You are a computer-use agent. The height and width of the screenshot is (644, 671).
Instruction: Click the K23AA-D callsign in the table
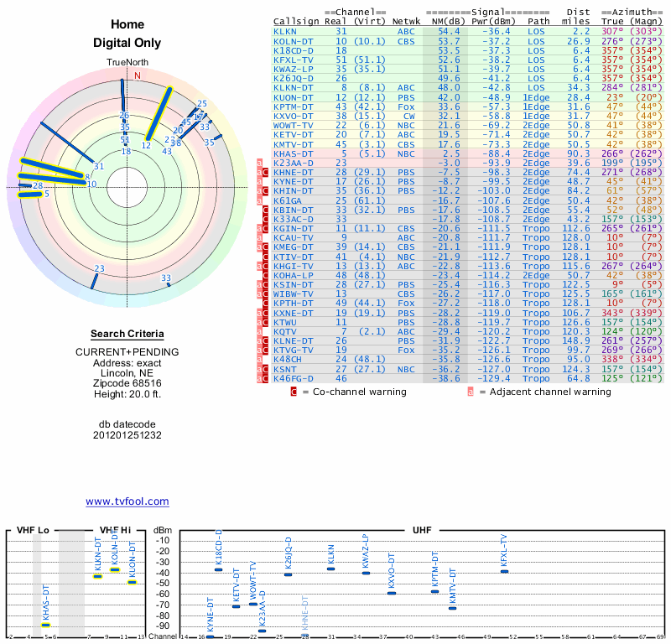294,163
